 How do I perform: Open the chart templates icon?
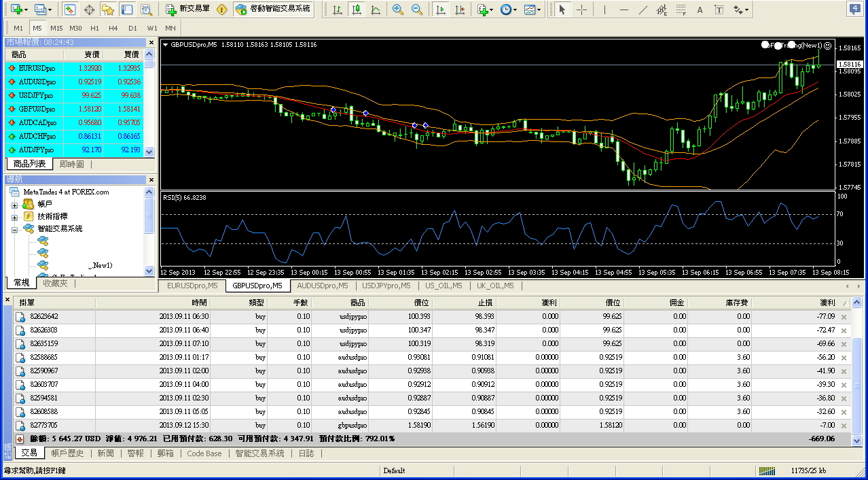(x=530, y=10)
